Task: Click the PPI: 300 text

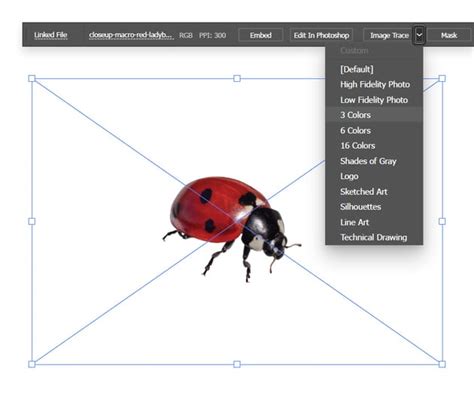Action: tap(212, 35)
